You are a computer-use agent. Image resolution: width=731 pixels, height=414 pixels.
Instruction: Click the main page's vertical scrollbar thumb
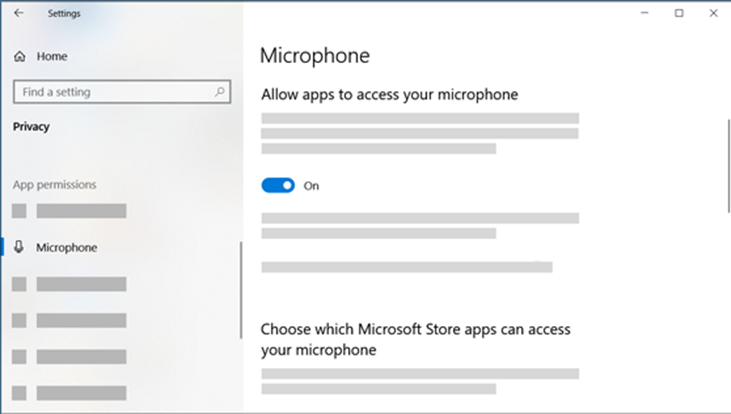[x=728, y=165]
